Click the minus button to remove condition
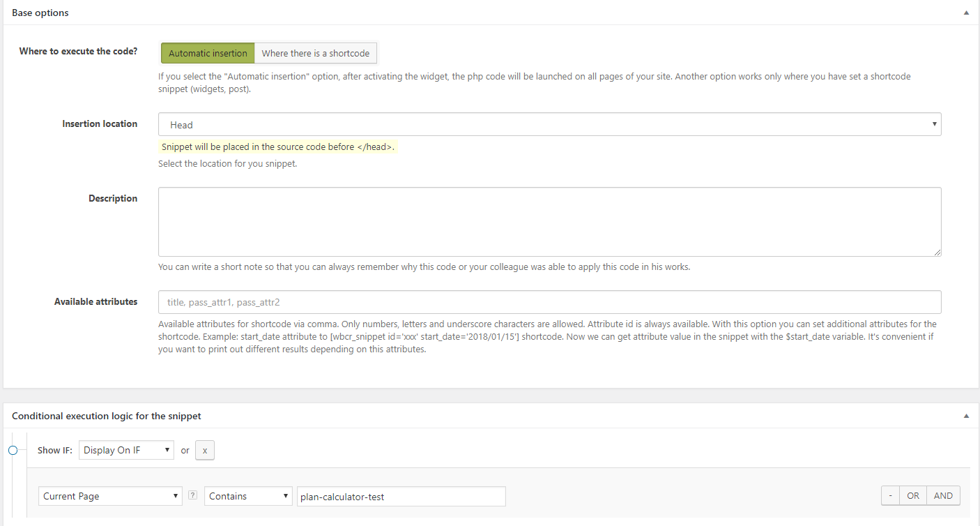This screenshot has width=980, height=526. (x=890, y=496)
